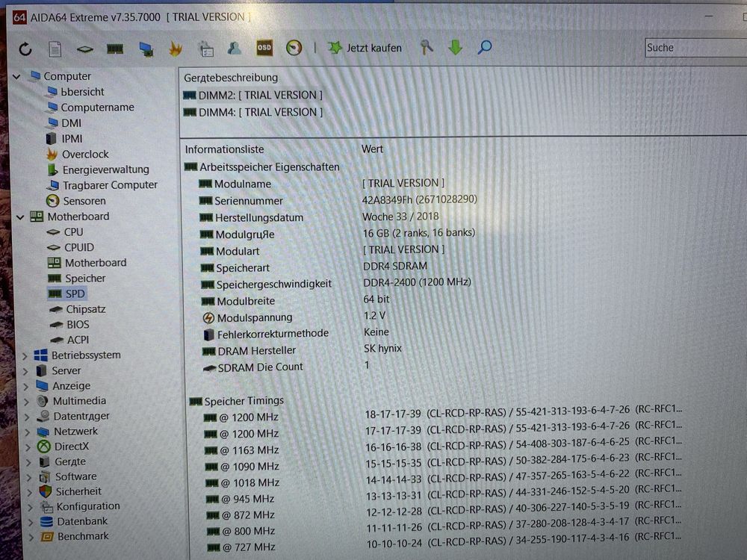Image resolution: width=747 pixels, height=560 pixels.
Task: Click the Speicher Timings group header
Action: 237,402
